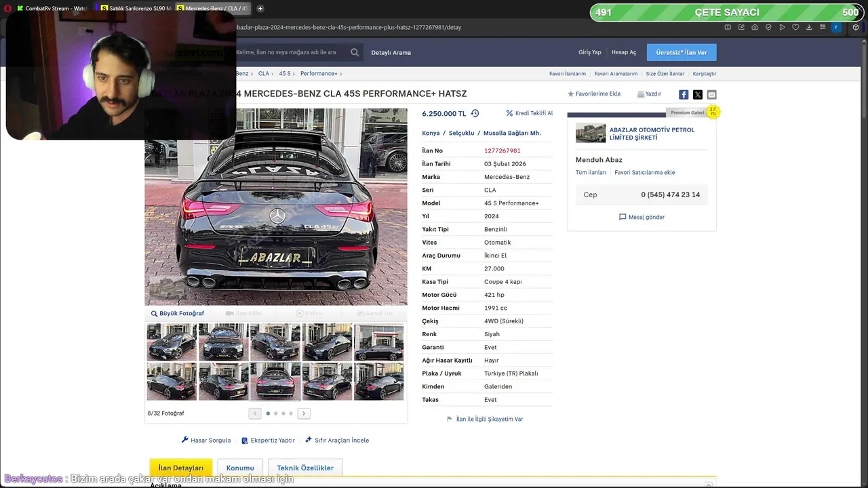
Task: Open the blue profile avatar button
Action: pyautogui.click(x=836, y=27)
